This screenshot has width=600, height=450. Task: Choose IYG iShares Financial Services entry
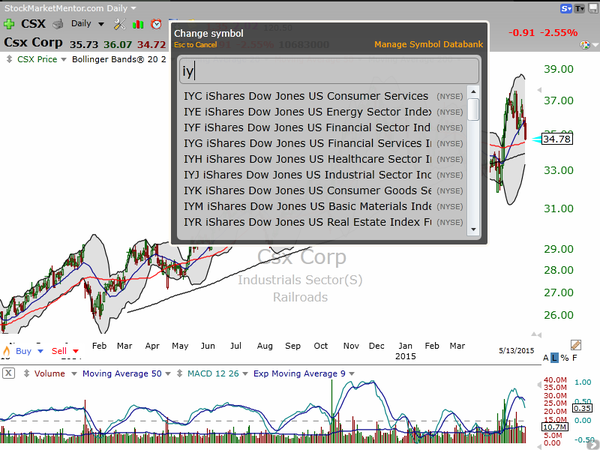point(323,143)
